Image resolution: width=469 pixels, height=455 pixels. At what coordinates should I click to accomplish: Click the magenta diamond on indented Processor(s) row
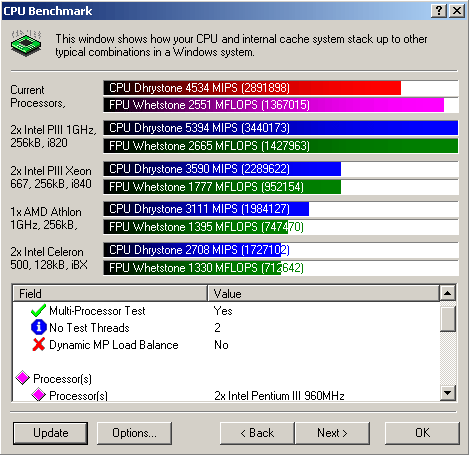pos(38,395)
